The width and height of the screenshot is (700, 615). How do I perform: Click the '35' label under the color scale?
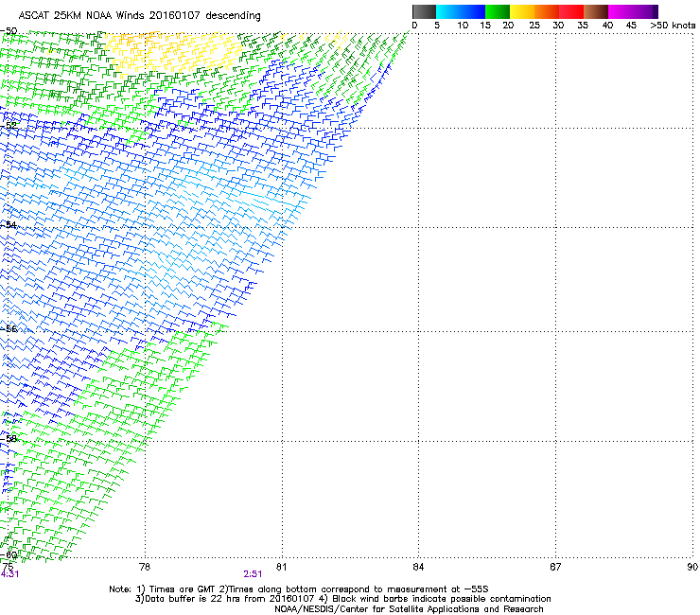(583, 26)
